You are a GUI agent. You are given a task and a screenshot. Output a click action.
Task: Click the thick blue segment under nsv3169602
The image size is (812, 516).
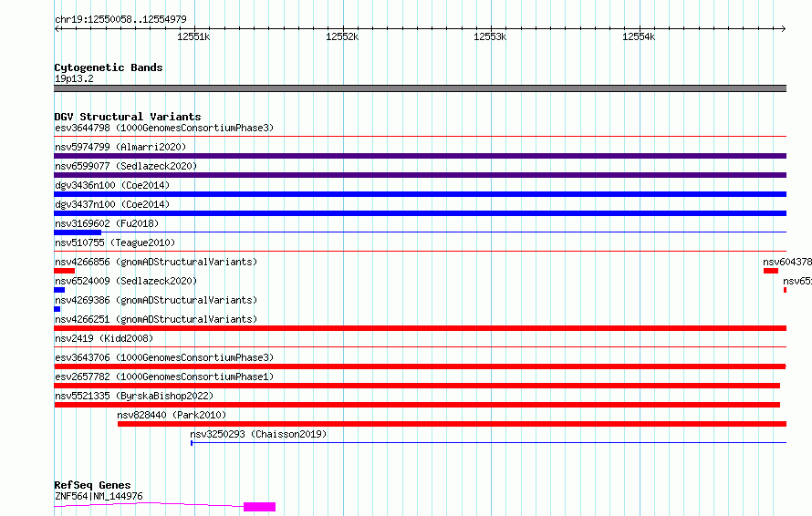point(78,232)
